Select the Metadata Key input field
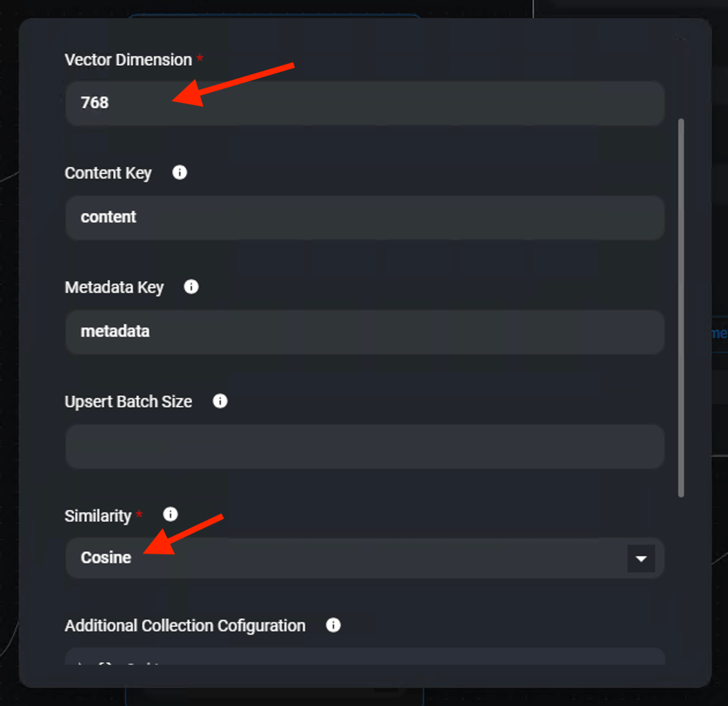The image size is (728, 706). (x=364, y=332)
